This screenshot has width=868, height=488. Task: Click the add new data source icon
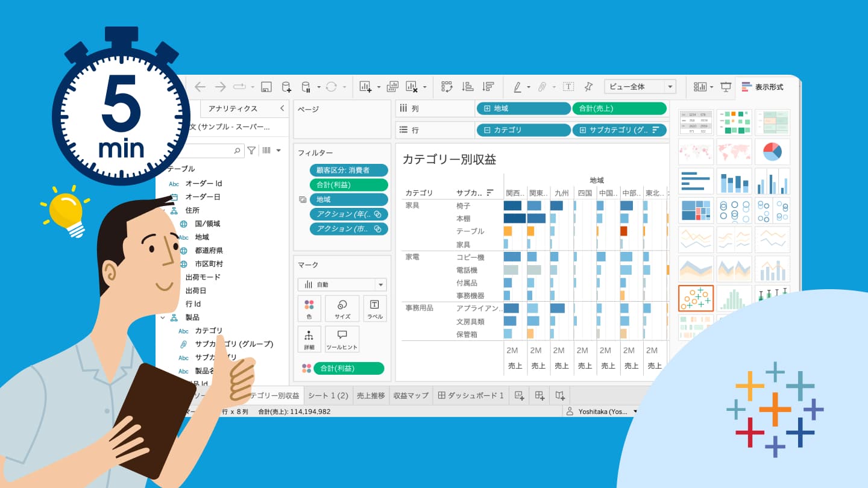(286, 87)
